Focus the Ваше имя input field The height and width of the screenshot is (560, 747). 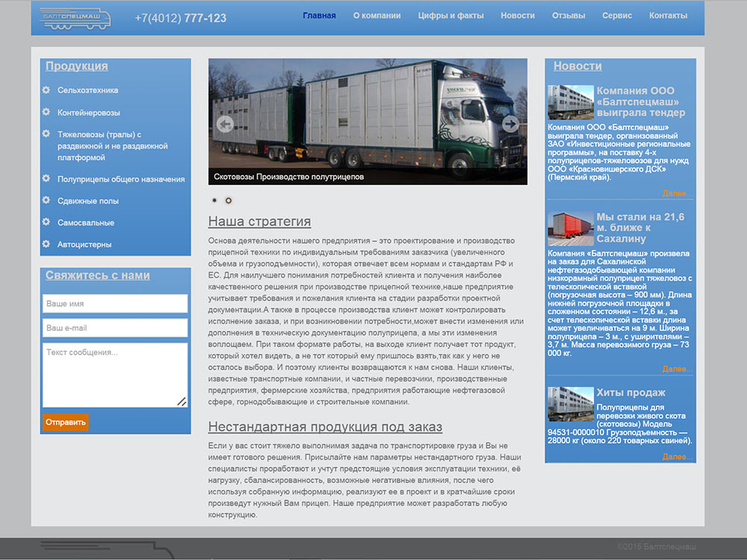[x=115, y=303]
